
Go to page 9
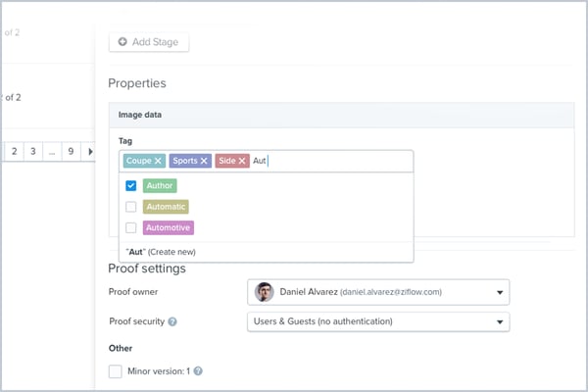click(71, 151)
